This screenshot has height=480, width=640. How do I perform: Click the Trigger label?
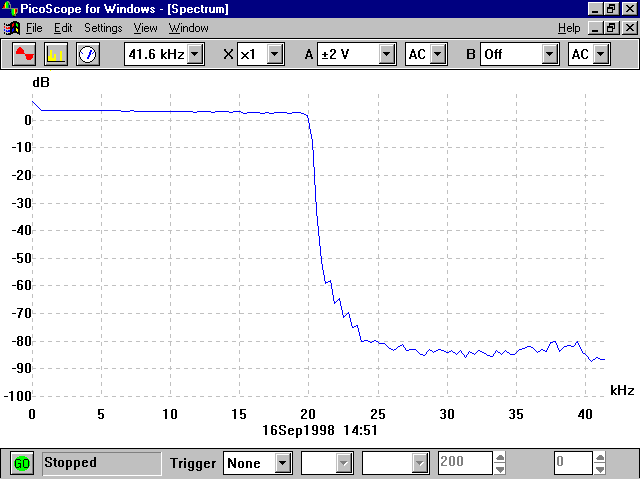tap(193, 464)
